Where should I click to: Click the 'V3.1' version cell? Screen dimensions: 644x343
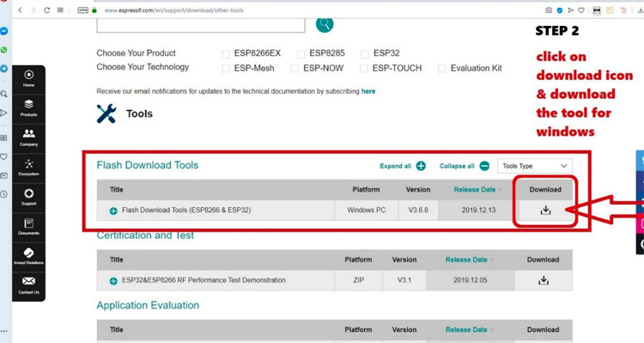point(404,280)
